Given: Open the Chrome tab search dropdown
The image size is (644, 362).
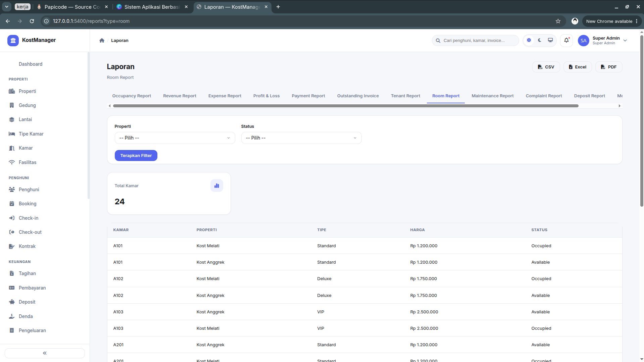Looking at the screenshot, I should pyautogui.click(x=7, y=7).
